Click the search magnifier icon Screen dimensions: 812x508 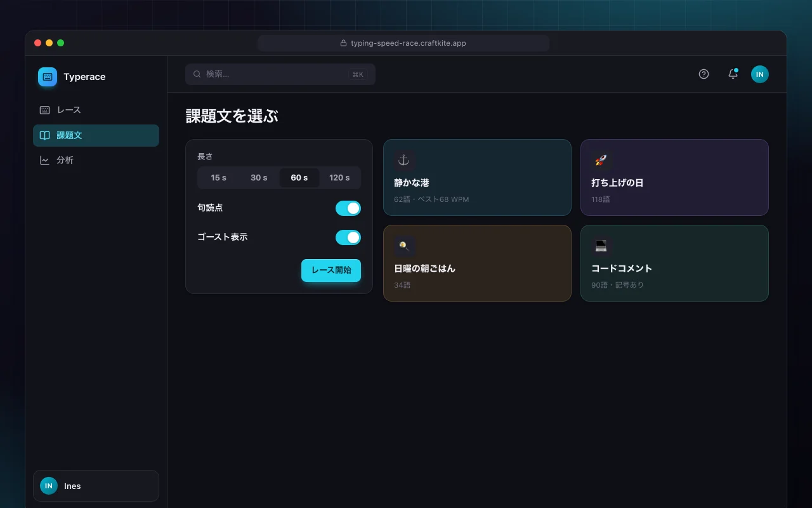[197, 74]
